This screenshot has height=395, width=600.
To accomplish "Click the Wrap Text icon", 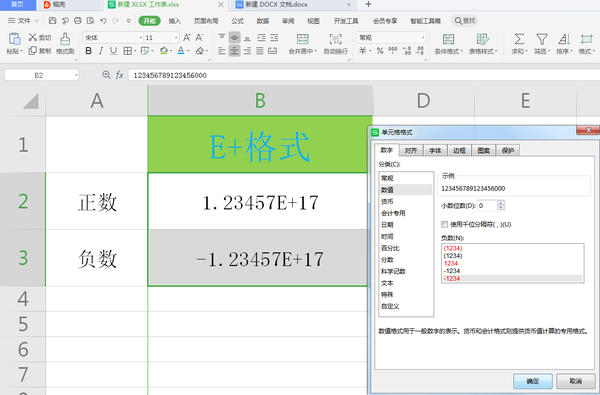I will 336,39.
